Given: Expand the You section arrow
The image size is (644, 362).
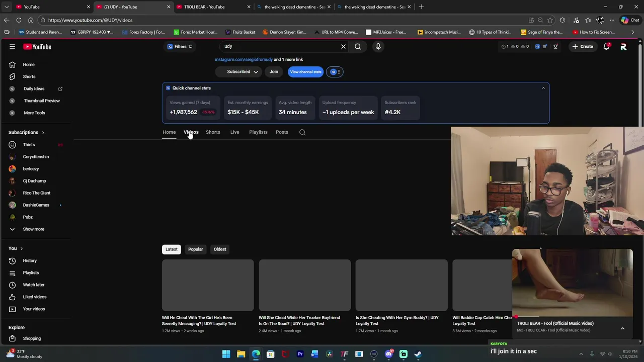Looking at the screenshot, I should (21, 248).
